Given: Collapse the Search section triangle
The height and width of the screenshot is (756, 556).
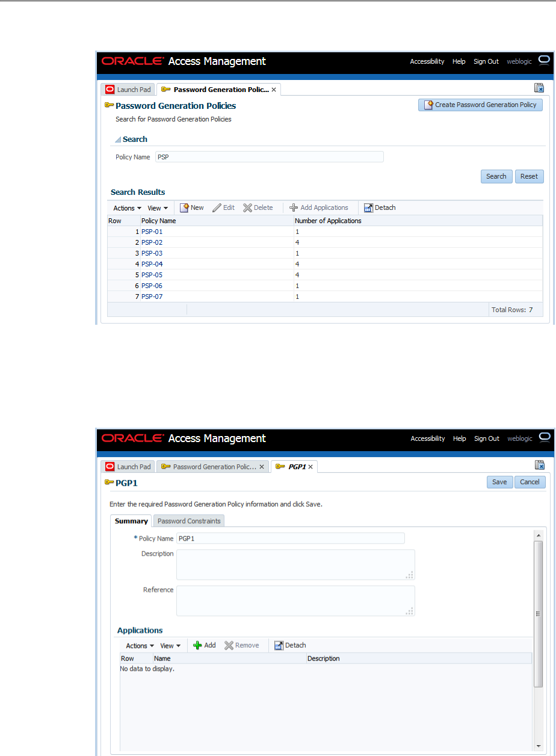Looking at the screenshot, I should click(118, 140).
